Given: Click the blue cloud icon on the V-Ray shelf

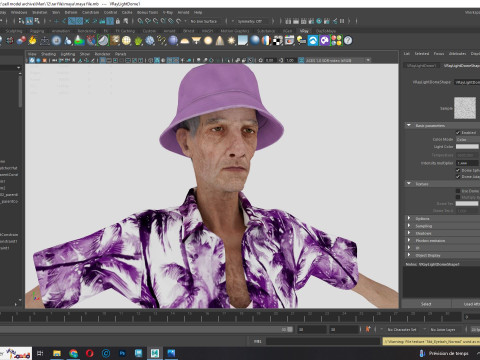Looking at the screenshot, I should 313,41.
